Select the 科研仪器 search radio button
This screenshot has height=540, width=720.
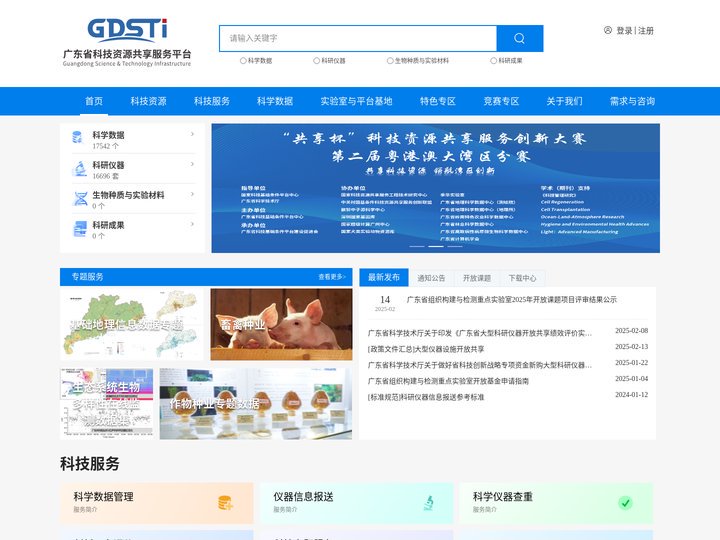316,61
